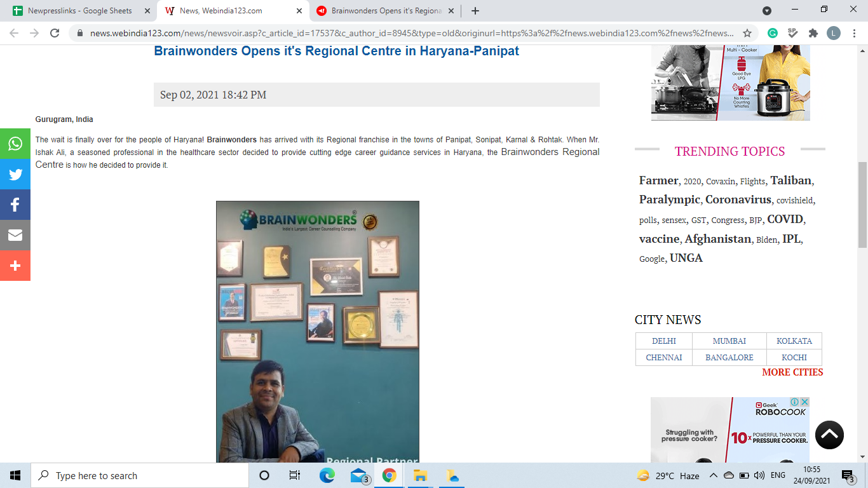
Task: Click MORE CITIES link
Action: [x=792, y=372]
